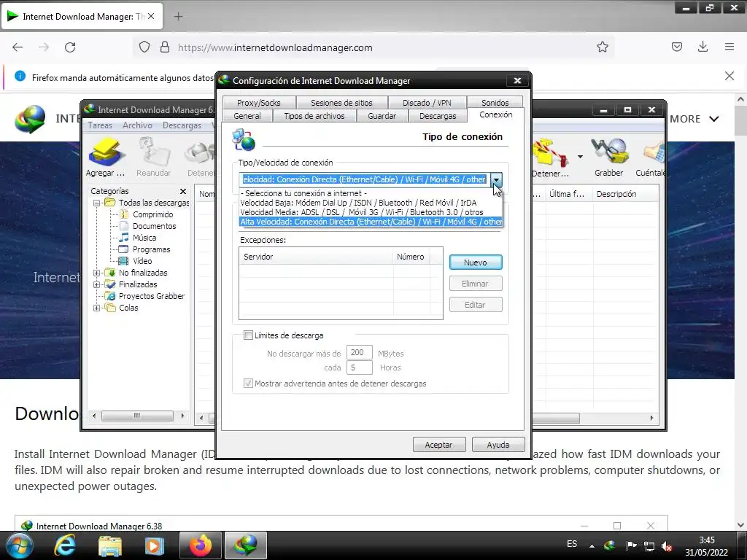Screen dimensions: 747x560
Task: Choose Alta Velocidad Conexión Directa option
Action: click(371, 222)
